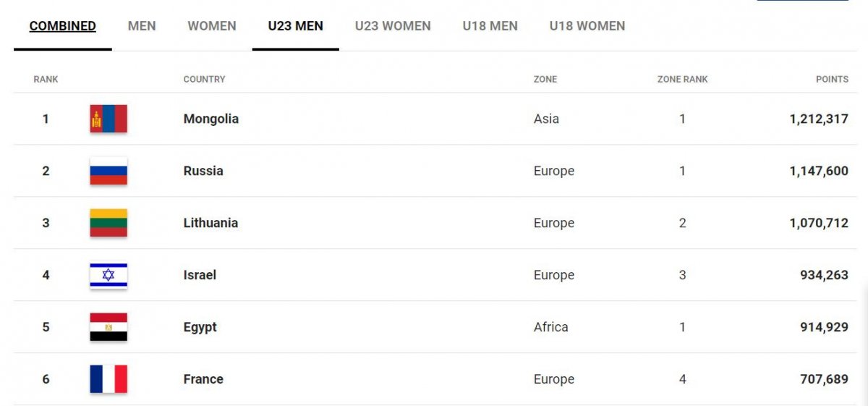The height and width of the screenshot is (406, 868).
Task: Click the France country name
Action: pyautogui.click(x=203, y=379)
